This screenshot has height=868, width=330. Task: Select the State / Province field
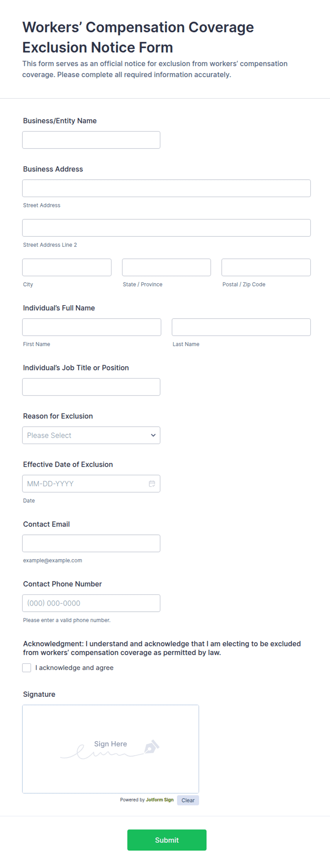pos(166,267)
